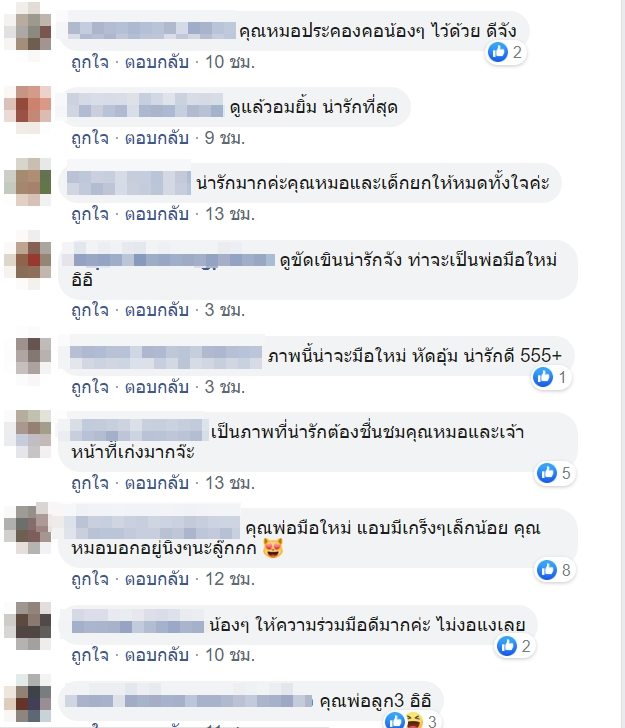Image resolution: width=625 pixels, height=728 pixels.
Task: Open the blurred commenter name before 'คุณพ่อลูก3'
Action: point(189,701)
